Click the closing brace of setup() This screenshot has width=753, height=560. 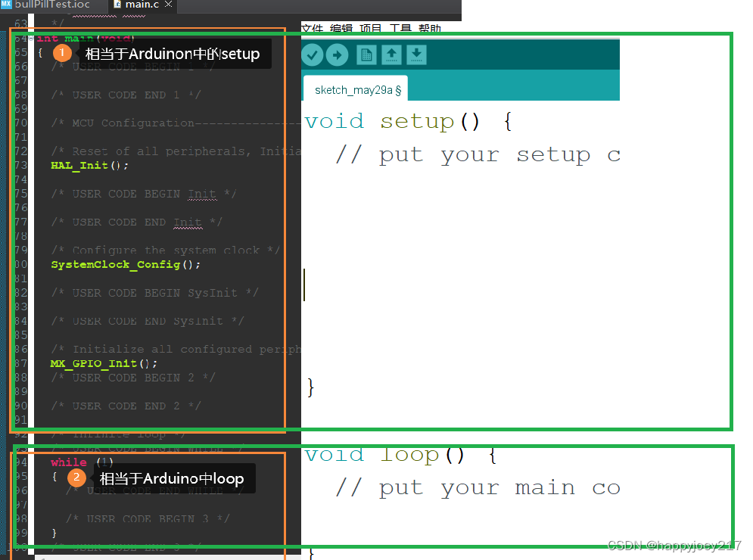[x=310, y=387]
